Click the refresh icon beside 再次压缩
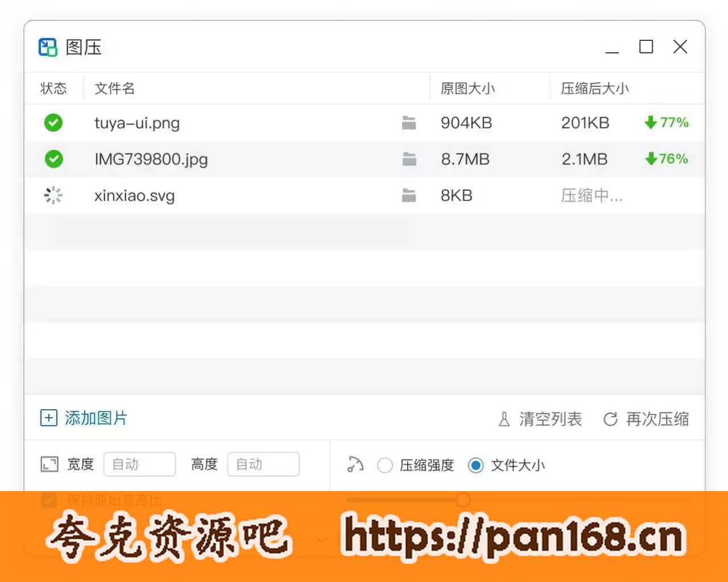Screen dimensions: 728x582 [x=610, y=419]
